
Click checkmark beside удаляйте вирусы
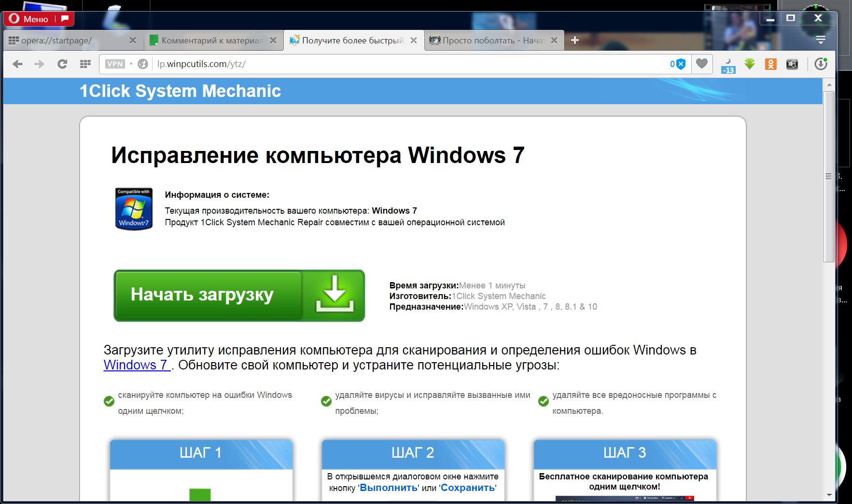coord(326,401)
